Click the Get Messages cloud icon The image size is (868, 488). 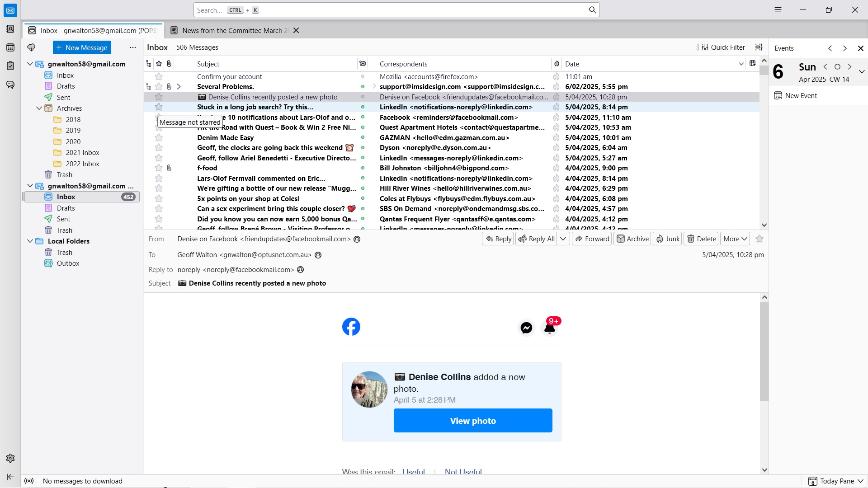(31, 47)
